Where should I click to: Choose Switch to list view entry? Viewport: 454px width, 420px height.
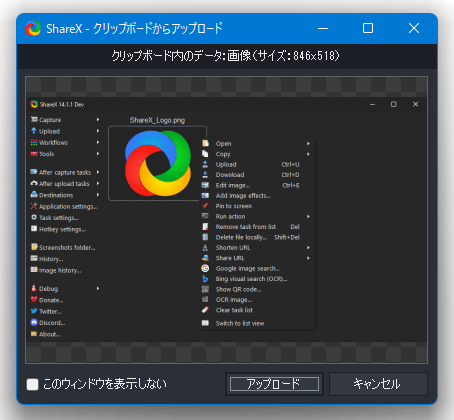coord(257,323)
